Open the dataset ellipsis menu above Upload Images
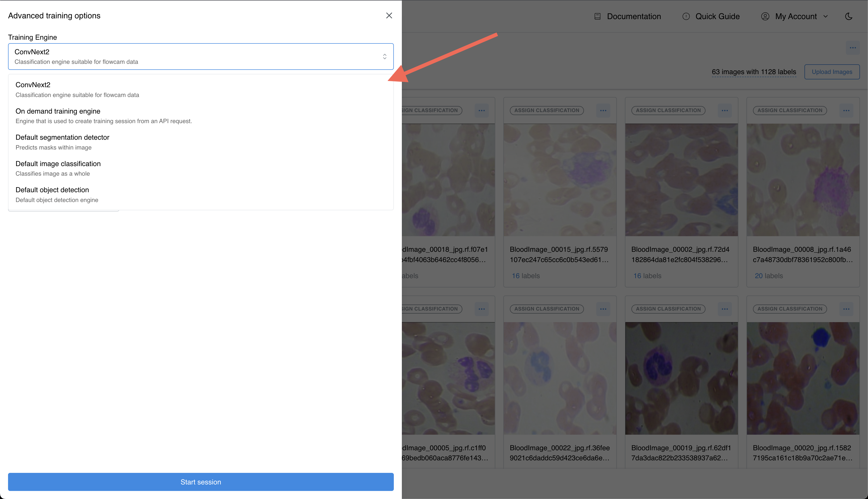This screenshot has width=868, height=499. click(x=853, y=48)
